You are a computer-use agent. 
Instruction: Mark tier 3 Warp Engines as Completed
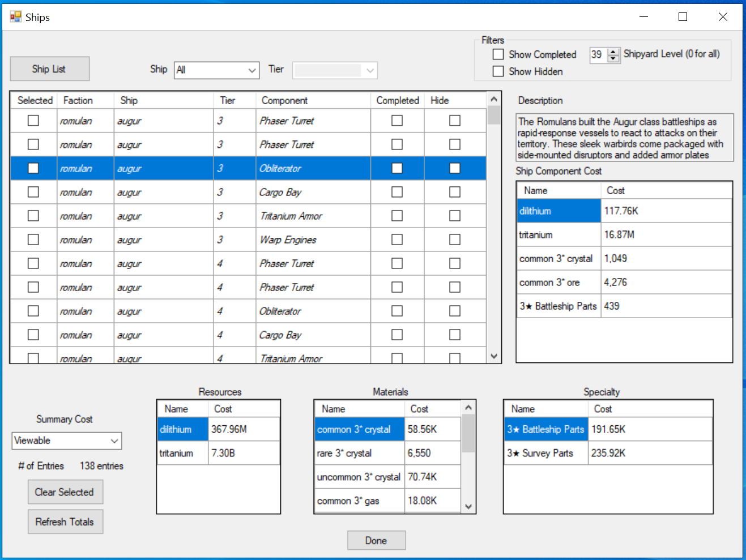pos(397,240)
